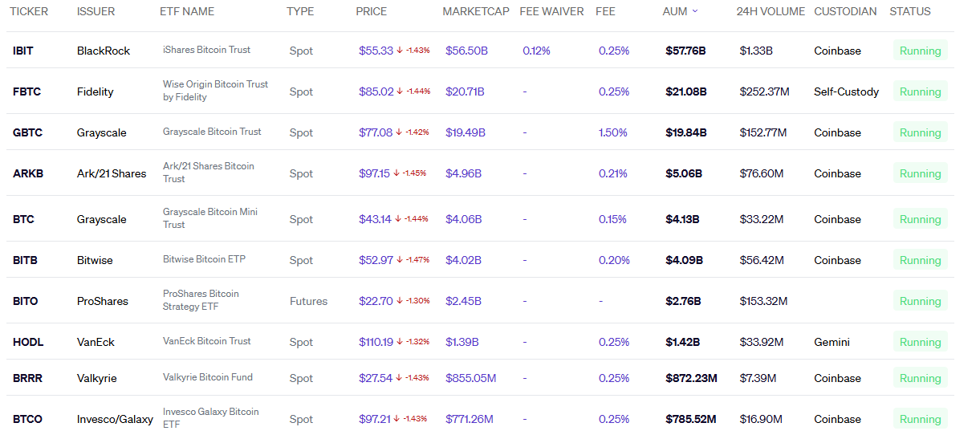Click the price drop arrow beside $22.70
Image resolution: width=980 pixels, height=431 pixels.
click(399, 301)
